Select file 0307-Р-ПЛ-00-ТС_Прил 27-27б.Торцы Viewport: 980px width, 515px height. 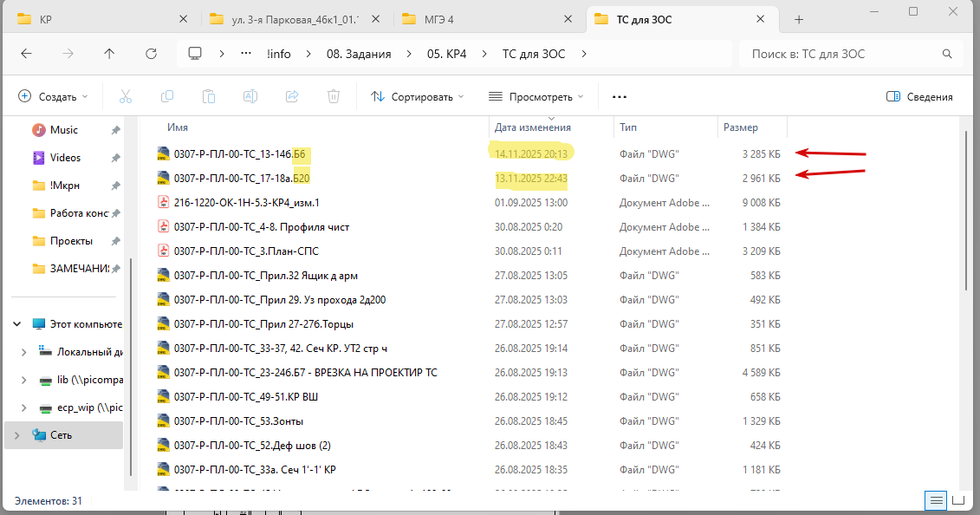[263, 324]
